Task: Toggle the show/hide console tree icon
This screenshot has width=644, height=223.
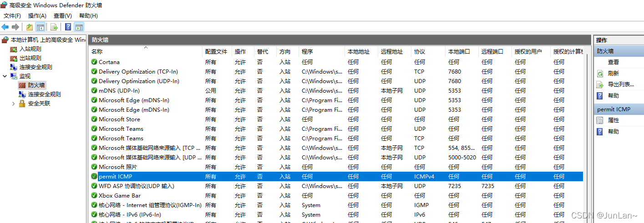Action: pyautogui.click(x=40, y=27)
